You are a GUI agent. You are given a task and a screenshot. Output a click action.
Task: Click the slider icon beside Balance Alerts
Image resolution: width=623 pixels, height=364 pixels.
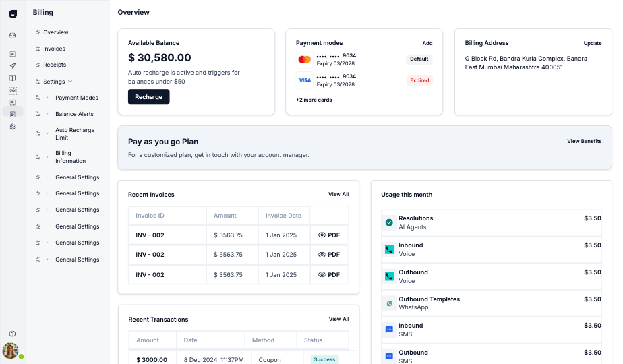tap(38, 114)
